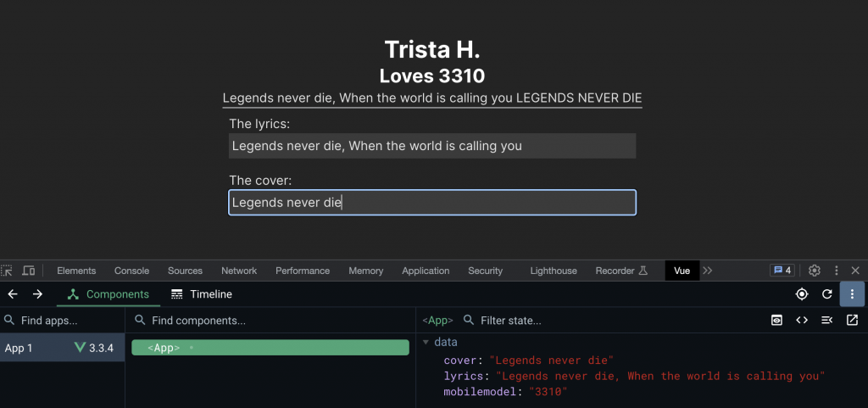Open DevTools settings gear
868x408 pixels.
pyautogui.click(x=815, y=271)
